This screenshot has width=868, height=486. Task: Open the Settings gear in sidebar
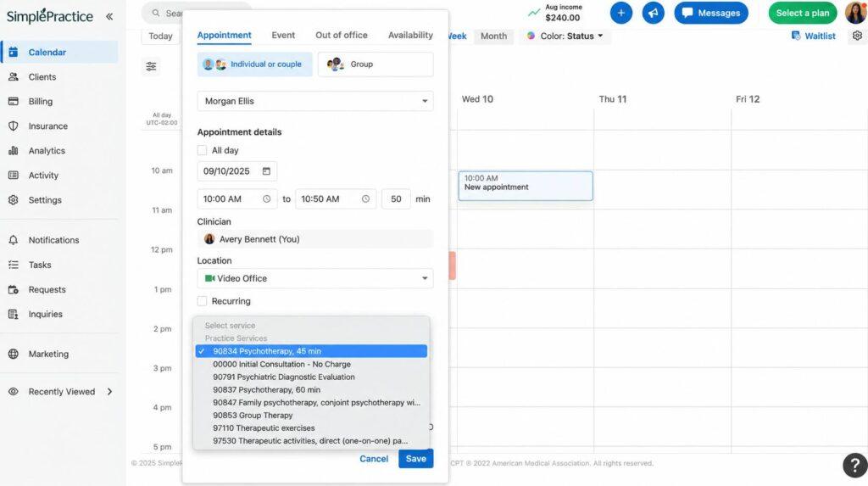pos(14,200)
